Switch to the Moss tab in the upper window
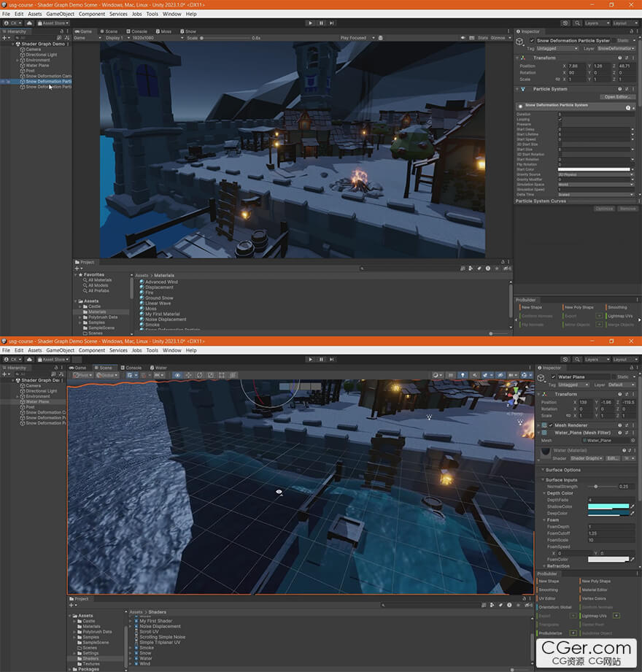Viewport: 642px width, 672px height. click(x=163, y=31)
